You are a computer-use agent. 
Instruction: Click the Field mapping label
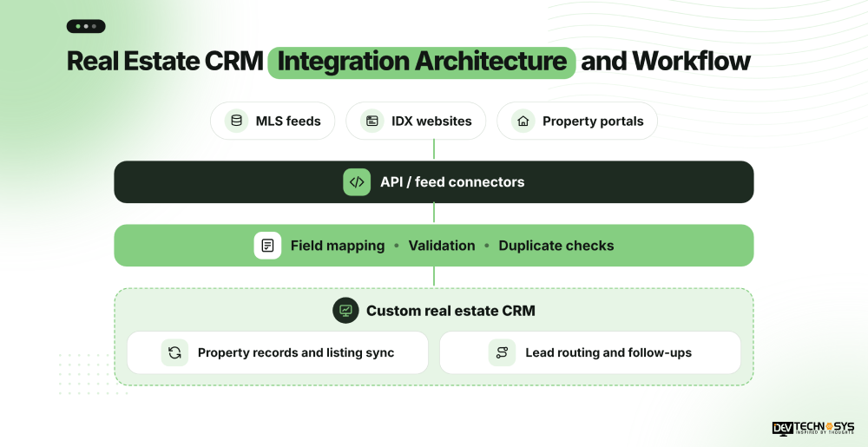tap(338, 246)
